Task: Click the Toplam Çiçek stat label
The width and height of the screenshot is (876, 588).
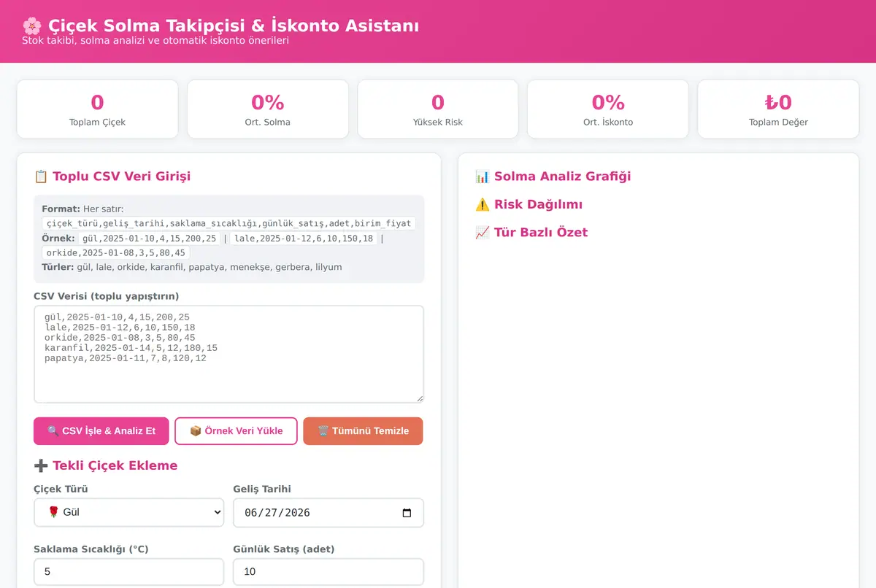Action: pyautogui.click(x=97, y=122)
